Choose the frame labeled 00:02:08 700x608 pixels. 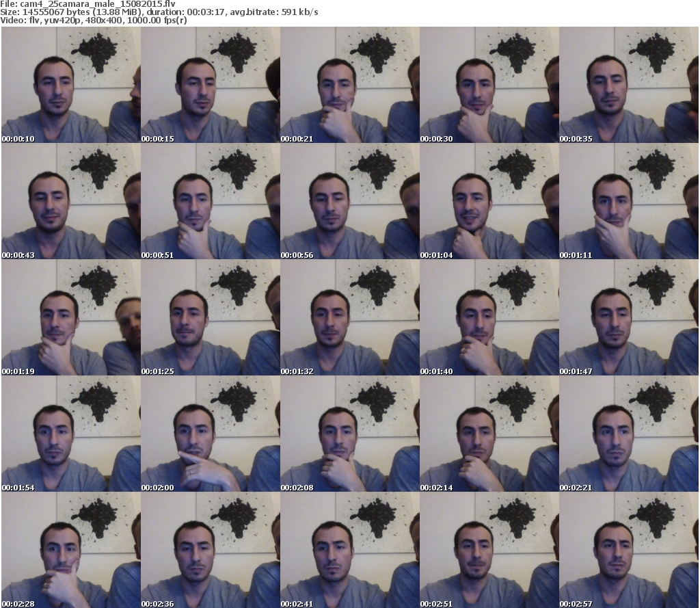[350, 434]
